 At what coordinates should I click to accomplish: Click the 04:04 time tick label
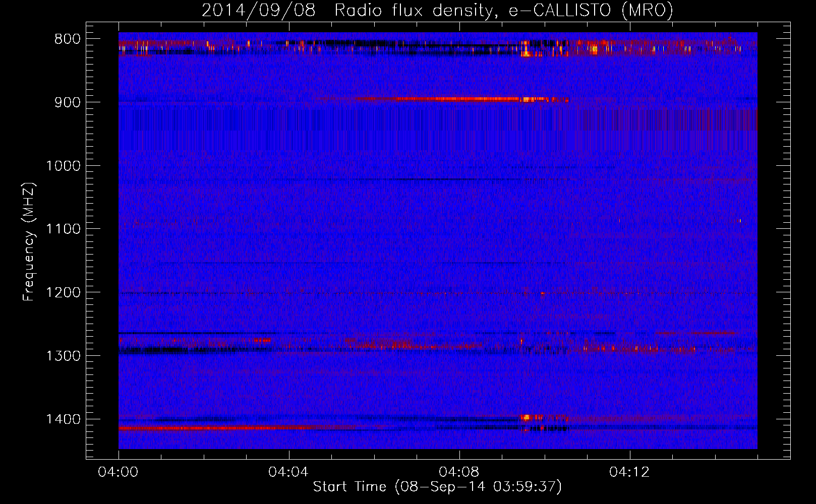288,472
